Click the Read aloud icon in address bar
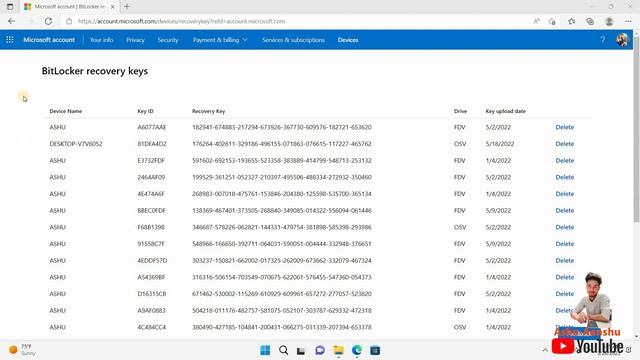The image size is (640, 360). [x=536, y=21]
